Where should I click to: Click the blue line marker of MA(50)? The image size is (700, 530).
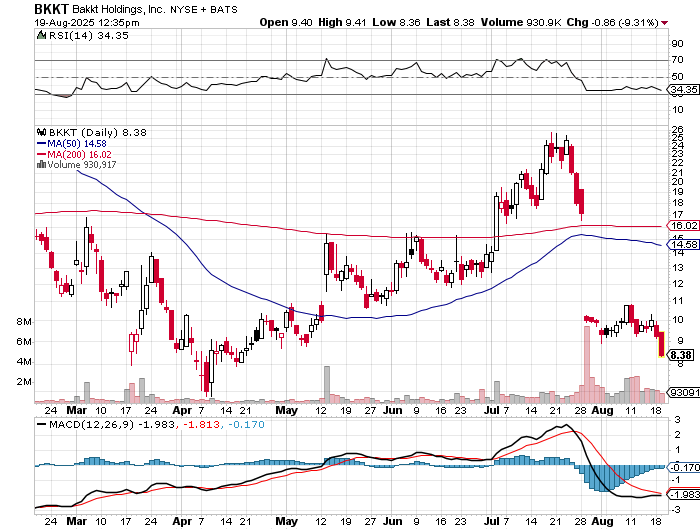point(41,144)
